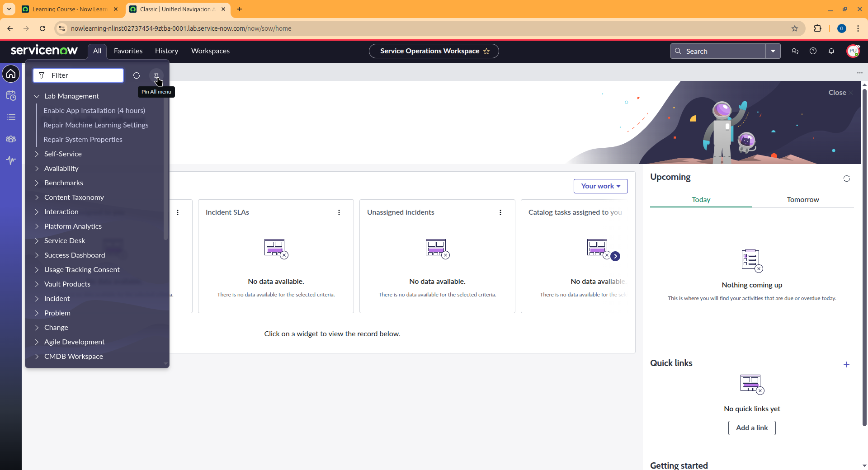Open the History menu

166,51
